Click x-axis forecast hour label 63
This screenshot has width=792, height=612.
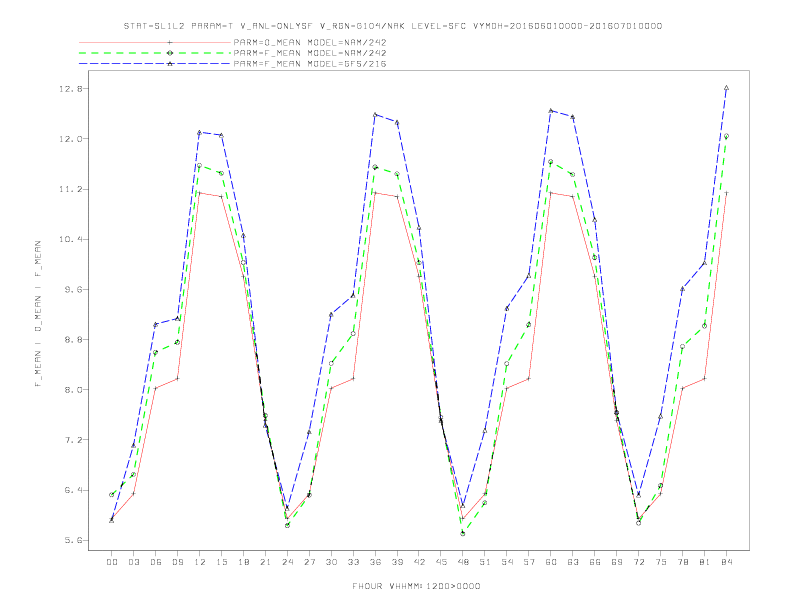[573, 562]
